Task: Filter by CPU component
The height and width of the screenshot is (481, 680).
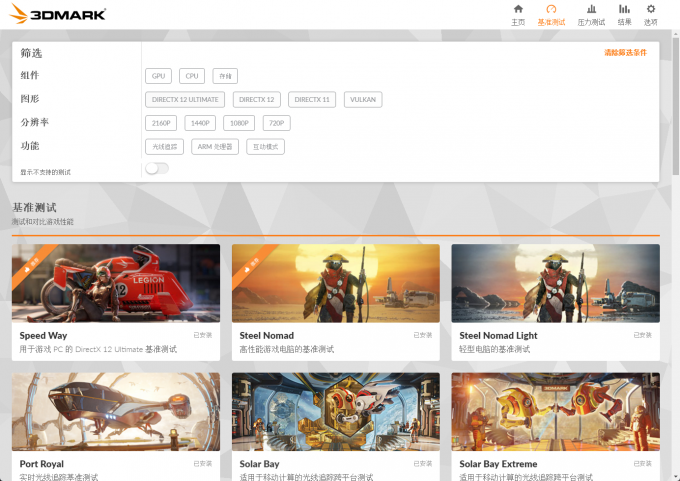Action: [x=192, y=76]
